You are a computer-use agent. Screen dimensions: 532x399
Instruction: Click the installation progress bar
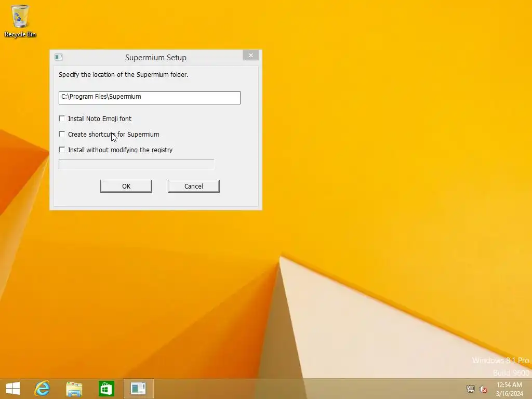coord(137,164)
